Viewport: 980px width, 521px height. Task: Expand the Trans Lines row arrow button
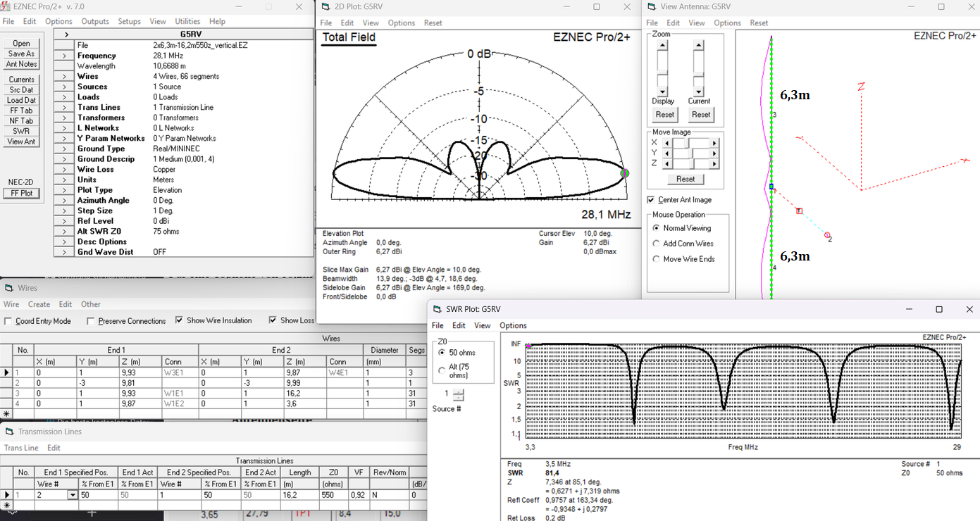(64, 107)
